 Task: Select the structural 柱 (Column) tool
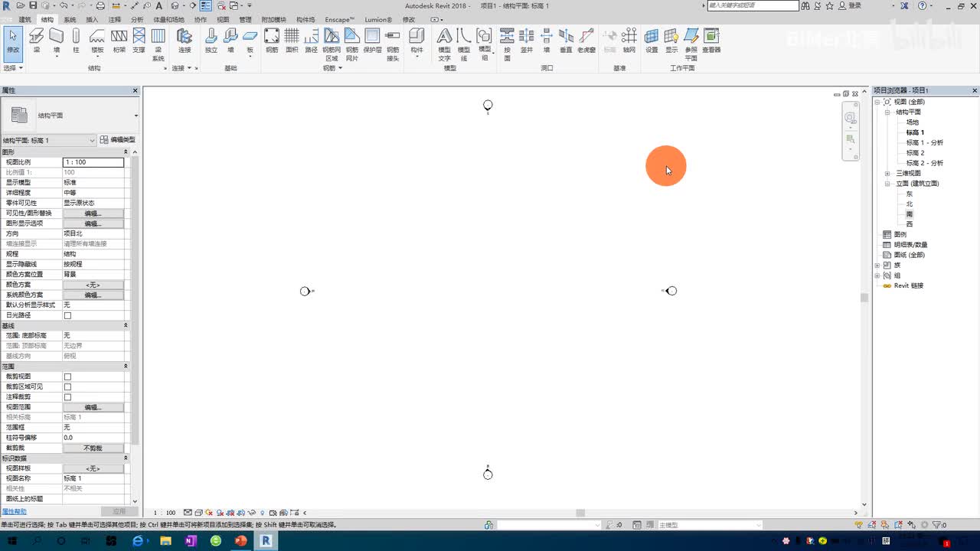point(76,41)
